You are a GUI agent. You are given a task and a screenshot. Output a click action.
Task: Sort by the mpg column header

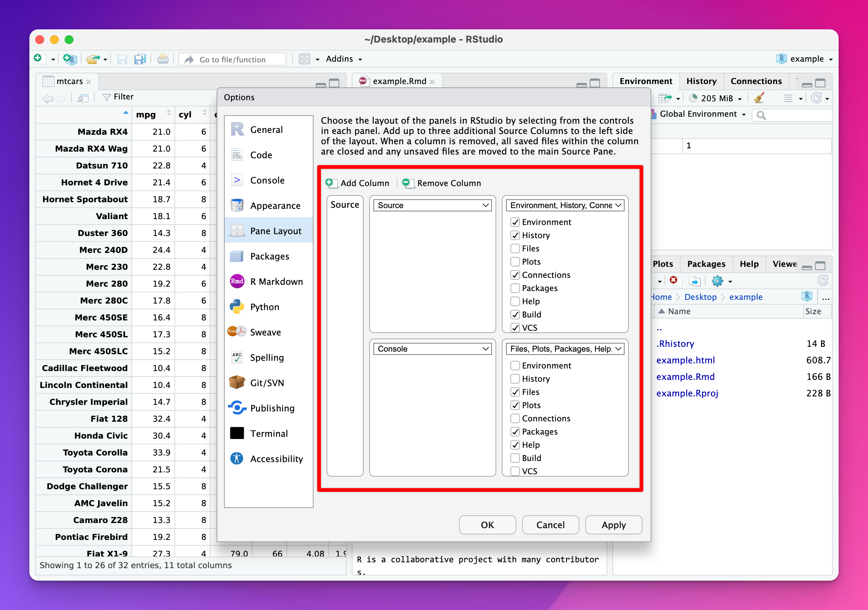click(x=153, y=115)
